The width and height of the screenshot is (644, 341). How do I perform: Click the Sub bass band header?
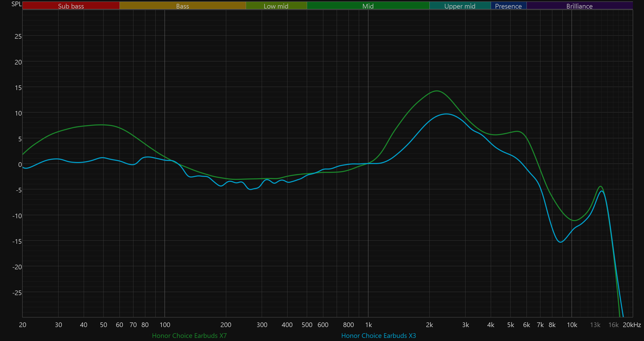pos(71,6)
